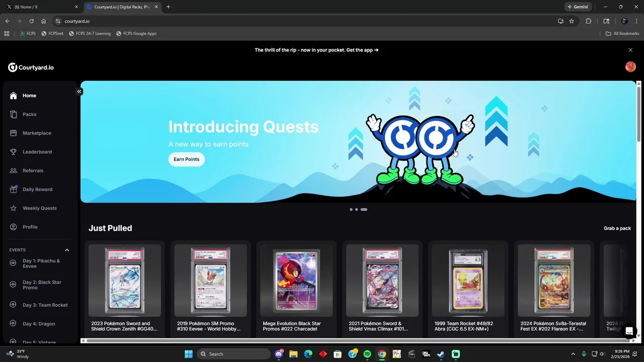Click the browser home button

click(44, 21)
